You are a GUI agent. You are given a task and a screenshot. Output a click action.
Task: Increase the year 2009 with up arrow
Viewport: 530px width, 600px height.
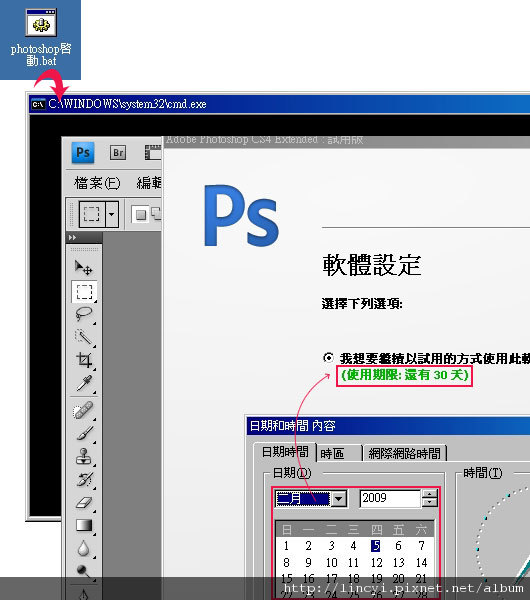(x=429, y=494)
